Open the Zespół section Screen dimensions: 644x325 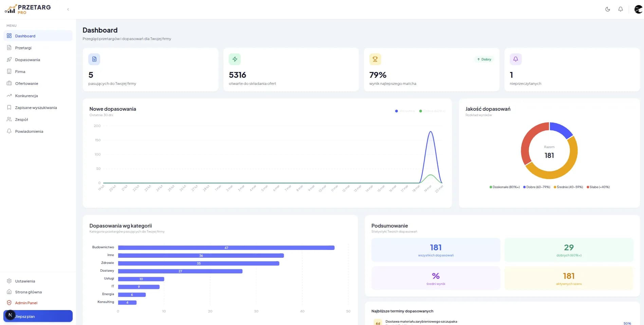click(21, 119)
